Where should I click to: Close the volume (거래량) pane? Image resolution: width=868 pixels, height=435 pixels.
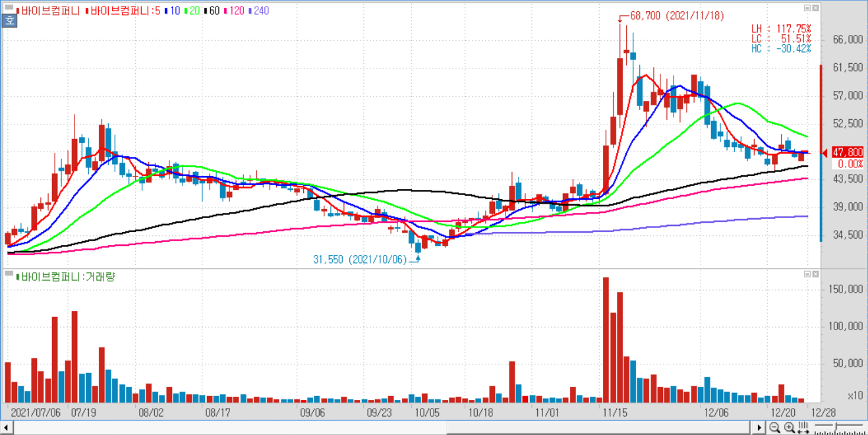point(816,273)
